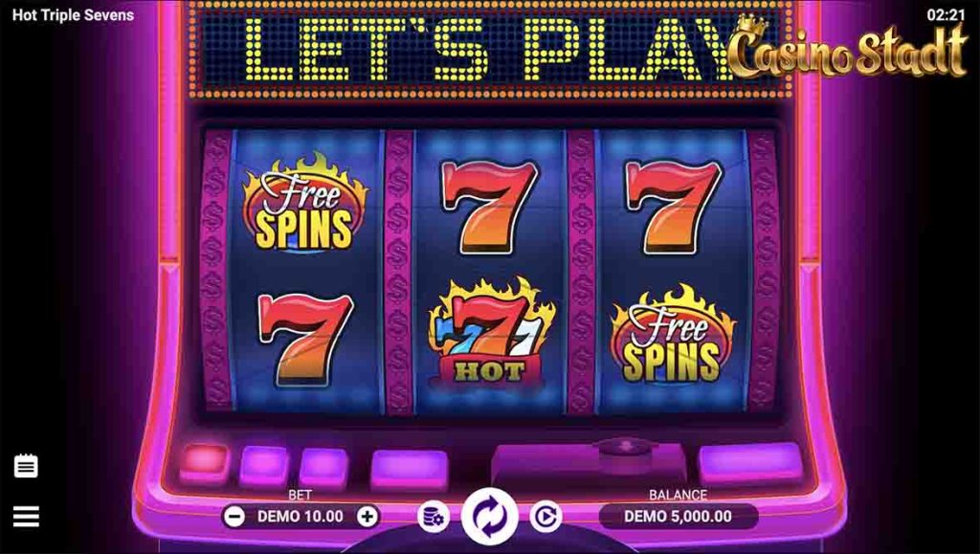Start autoplay with the circular play icon
The width and height of the screenshot is (980, 554).
546,517
